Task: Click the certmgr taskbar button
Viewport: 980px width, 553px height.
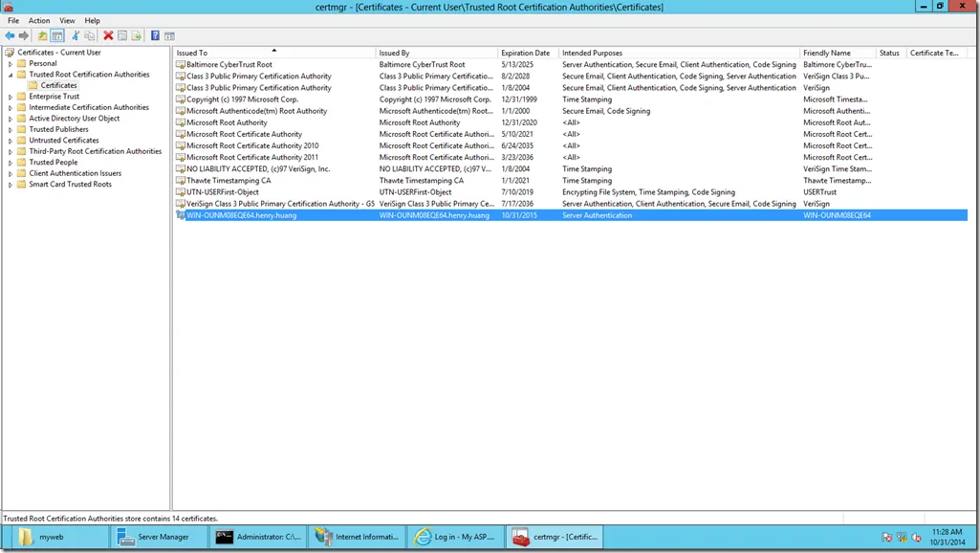Action: (x=555, y=537)
